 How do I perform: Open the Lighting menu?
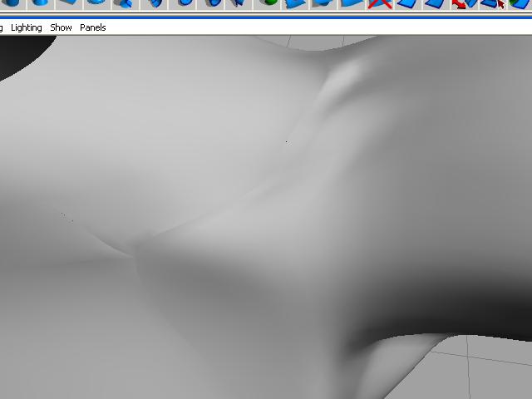click(27, 27)
